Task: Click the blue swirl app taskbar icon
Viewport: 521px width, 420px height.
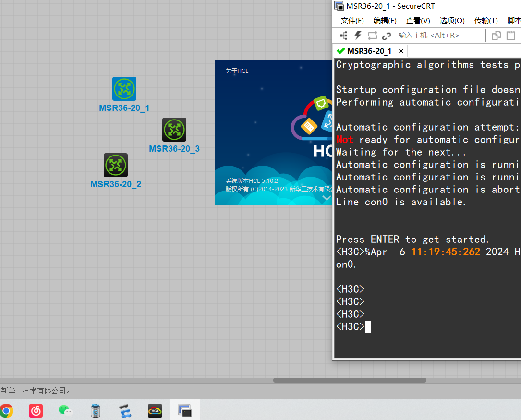Action: tap(125, 411)
